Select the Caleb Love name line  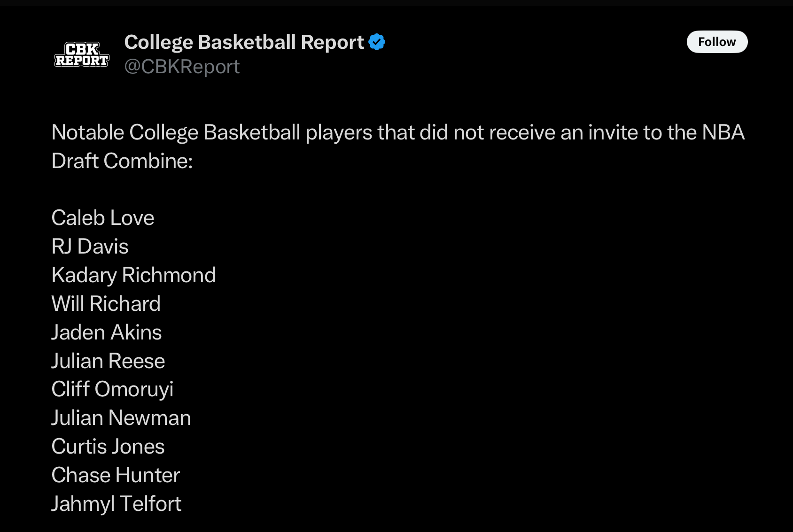pos(103,218)
